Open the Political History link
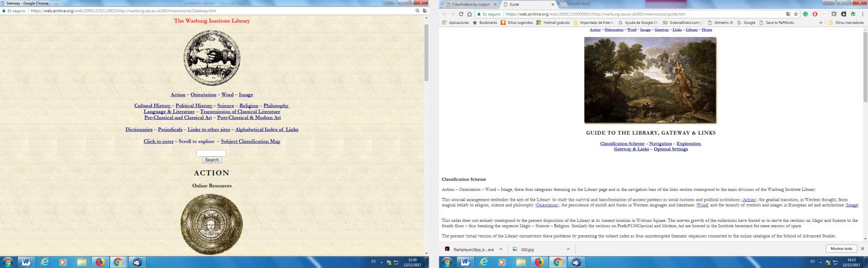This screenshot has height=268, width=868. [x=194, y=105]
